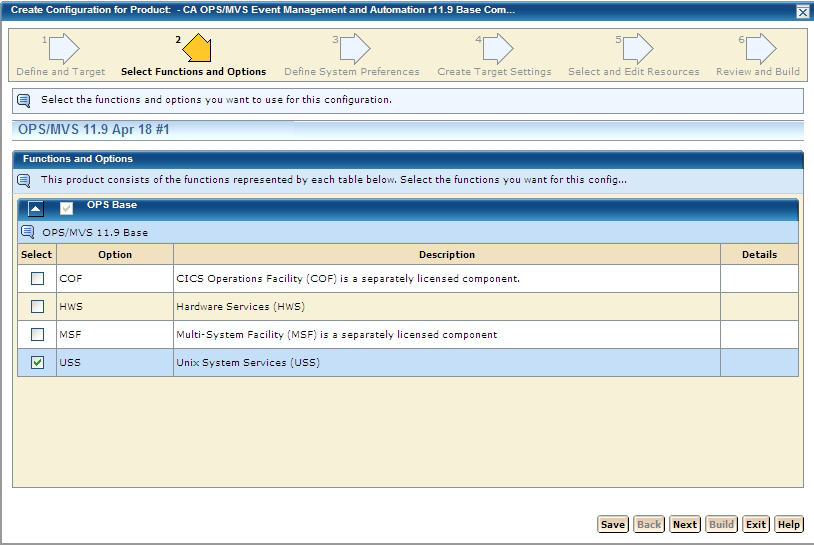This screenshot has height=545, width=814.
Task: Click the Save button
Action: pyautogui.click(x=613, y=524)
